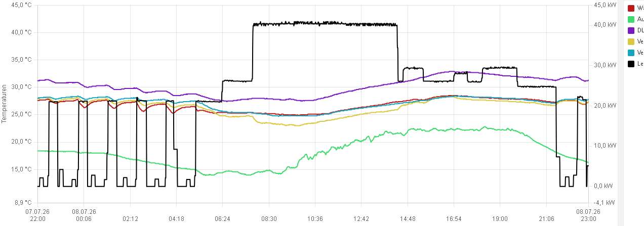Click the '12:42' time axis label
The height and width of the screenshot is (226, 644).
coord(361,219)
